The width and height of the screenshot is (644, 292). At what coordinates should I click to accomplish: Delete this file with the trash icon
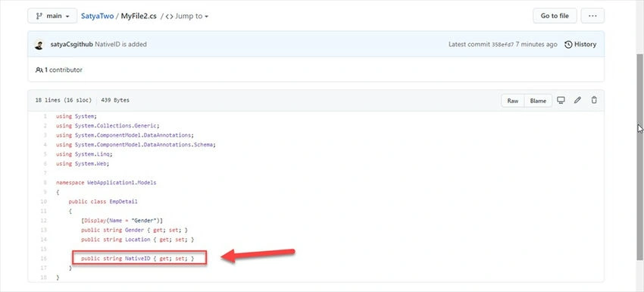594,100
